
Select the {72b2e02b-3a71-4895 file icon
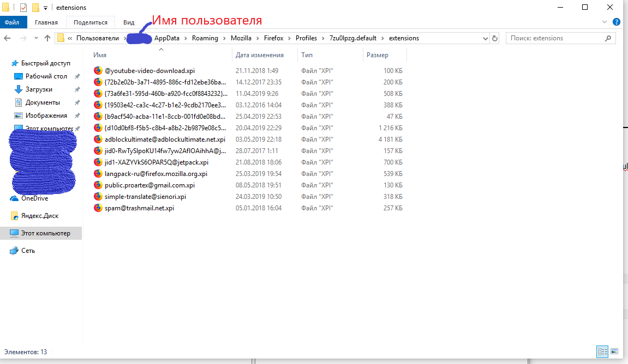click(x=98, y=82)
